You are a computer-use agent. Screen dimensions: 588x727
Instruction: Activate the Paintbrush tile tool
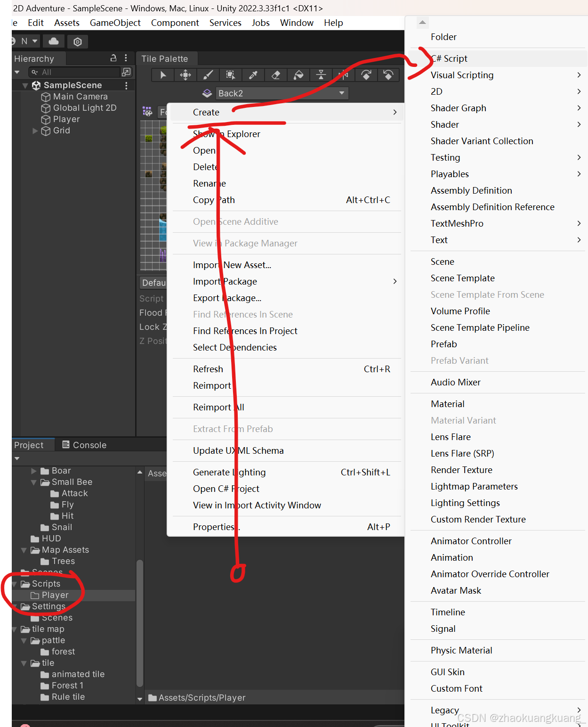click(x=208, y=75)
